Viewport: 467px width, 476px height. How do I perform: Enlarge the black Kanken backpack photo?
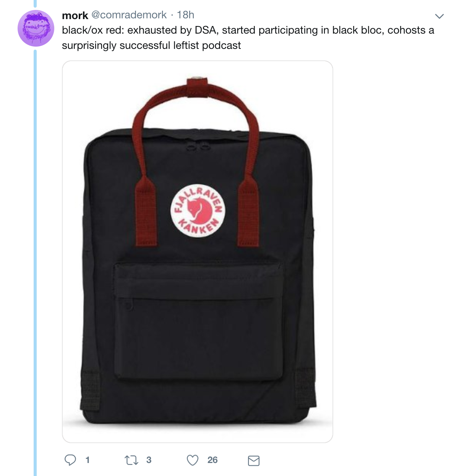(198, 252)
